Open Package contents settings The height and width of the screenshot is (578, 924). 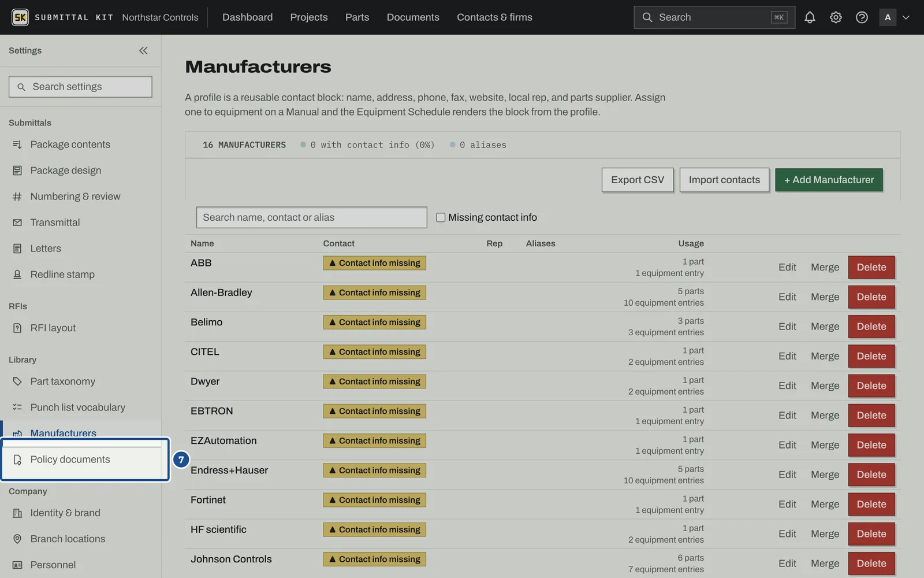[80, 144]
